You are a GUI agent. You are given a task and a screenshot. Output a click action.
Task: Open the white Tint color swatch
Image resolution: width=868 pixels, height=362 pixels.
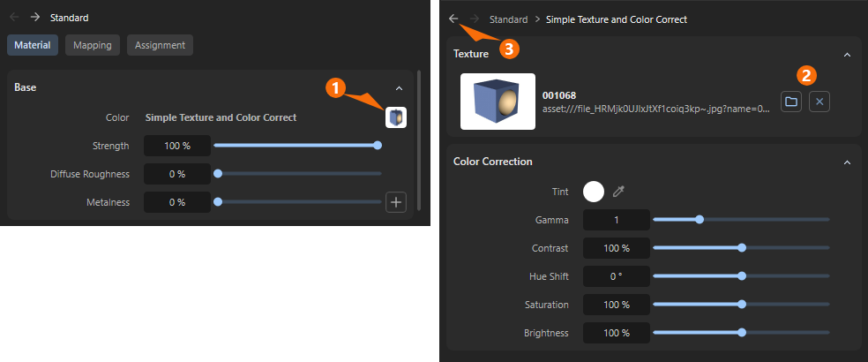[x=594, y=192]
